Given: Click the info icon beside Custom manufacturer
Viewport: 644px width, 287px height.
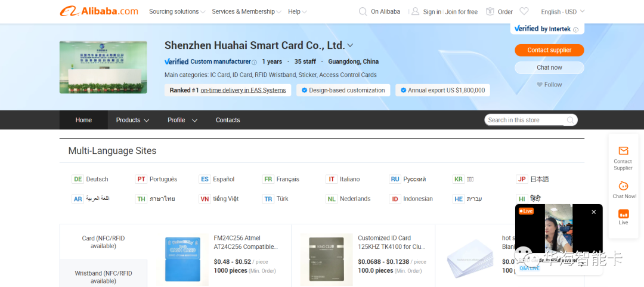Looking at the screenshot, I should click(254, 62).
